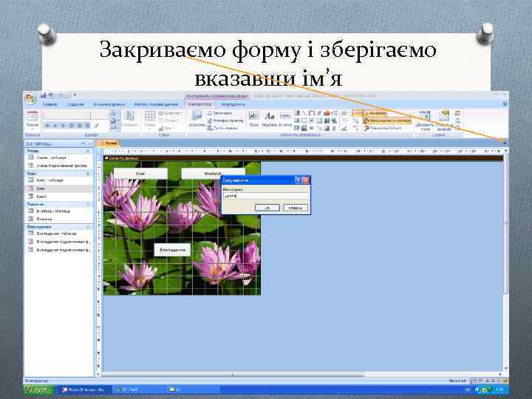Click the Форма document tab
532x399 pixels.
(108, 143)
